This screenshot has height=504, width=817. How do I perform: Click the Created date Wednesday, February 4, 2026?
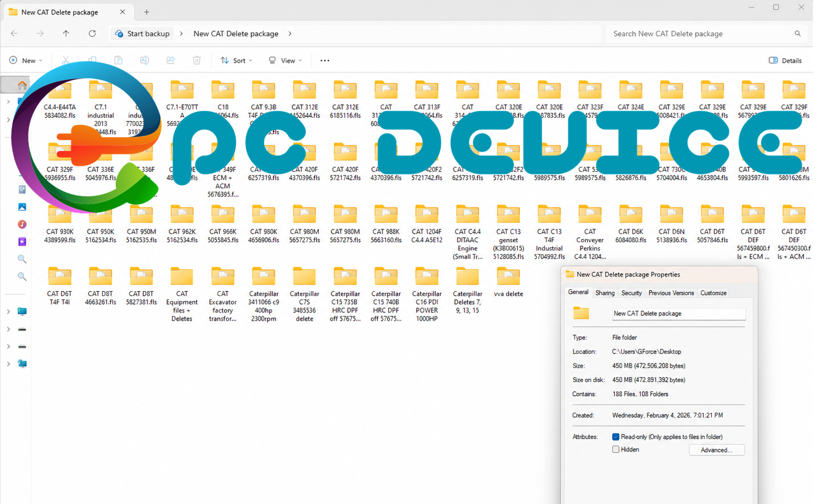point(667,415)
